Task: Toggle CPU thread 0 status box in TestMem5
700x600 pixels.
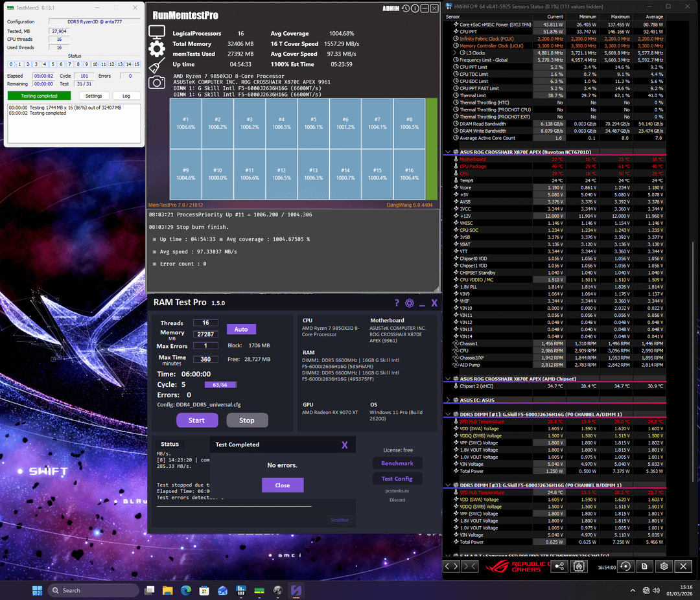Action: pos(12,64)
